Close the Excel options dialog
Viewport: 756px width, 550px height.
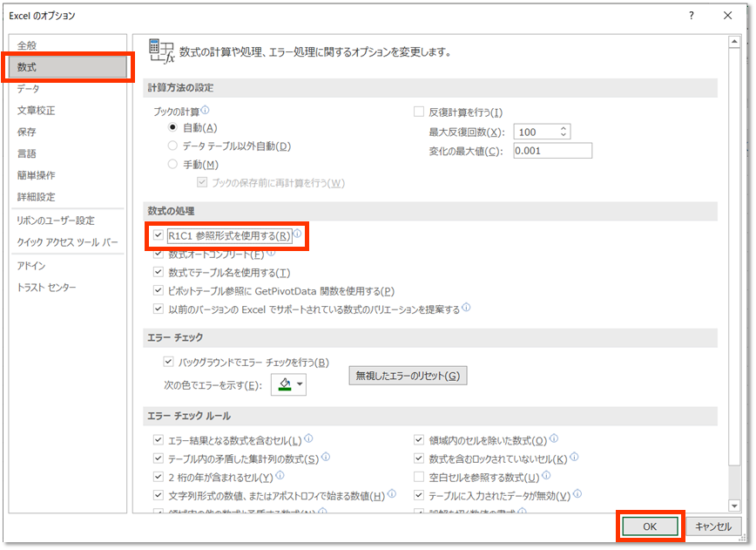tap(727, 16)
